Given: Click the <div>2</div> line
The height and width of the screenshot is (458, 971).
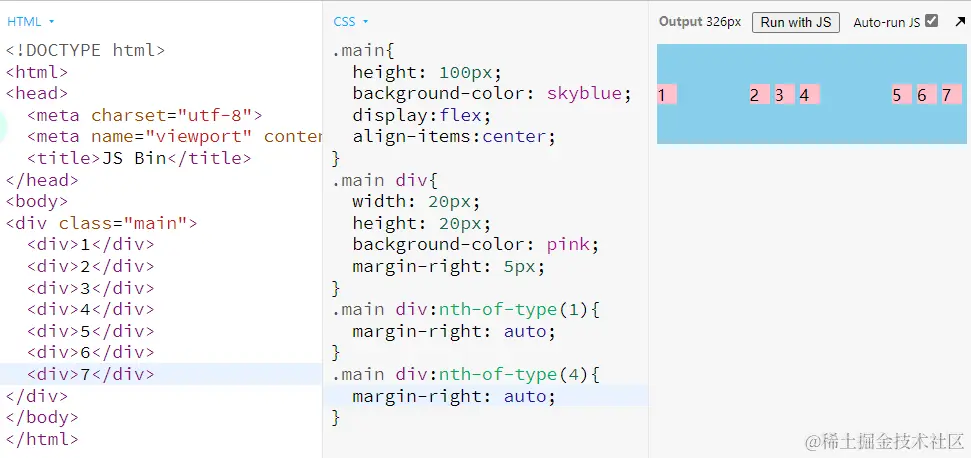Looking at the screenshot, I should [90, 266].
